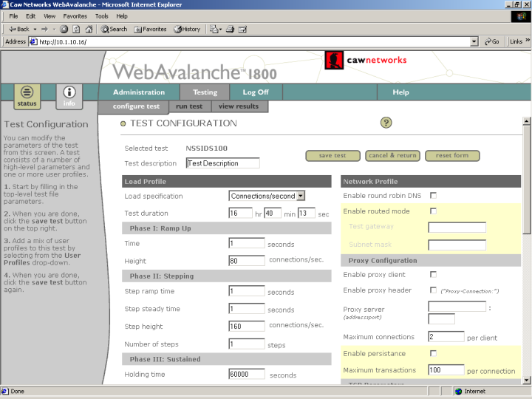The height and width of the screenshot is (399, 532).
Task: Switch to the Testing tab
Action: click(205, 92)
